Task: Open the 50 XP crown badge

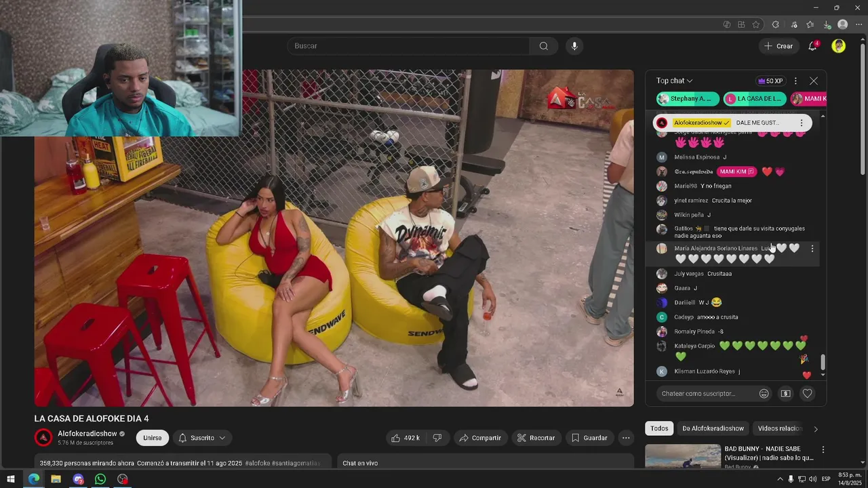Action: tap(770, 81)
